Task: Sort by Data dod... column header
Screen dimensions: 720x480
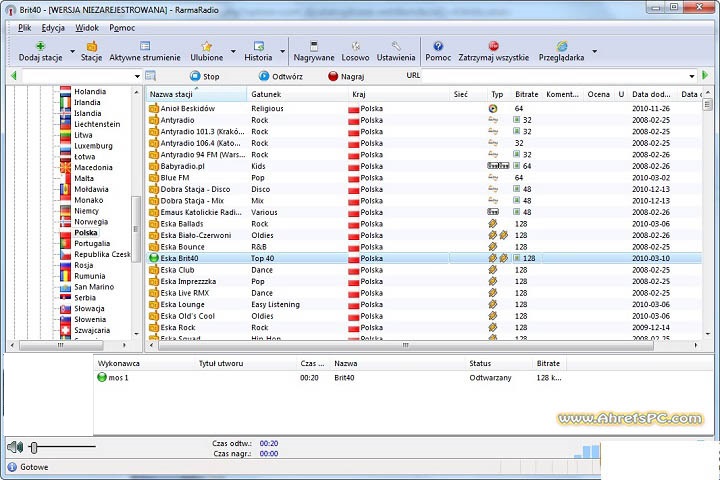Action: [x=652, y=94]
